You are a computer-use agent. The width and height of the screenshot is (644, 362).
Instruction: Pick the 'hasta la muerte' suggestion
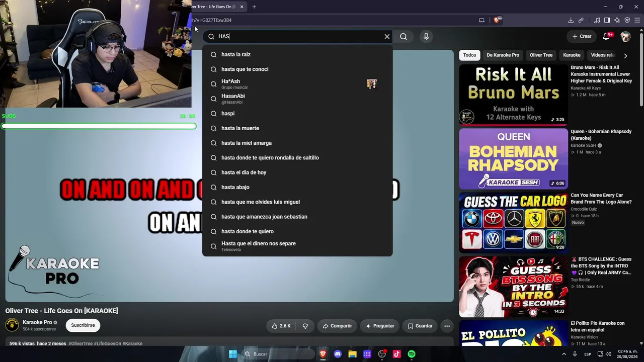click(297, 128)
